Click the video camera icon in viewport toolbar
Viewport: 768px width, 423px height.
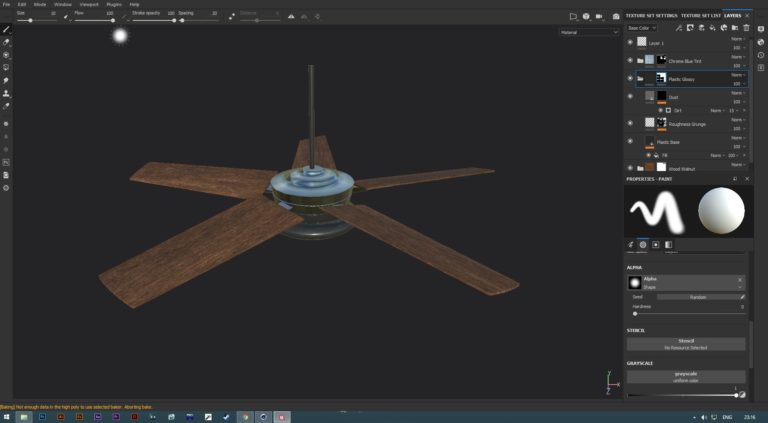click(x=599, y=16)
